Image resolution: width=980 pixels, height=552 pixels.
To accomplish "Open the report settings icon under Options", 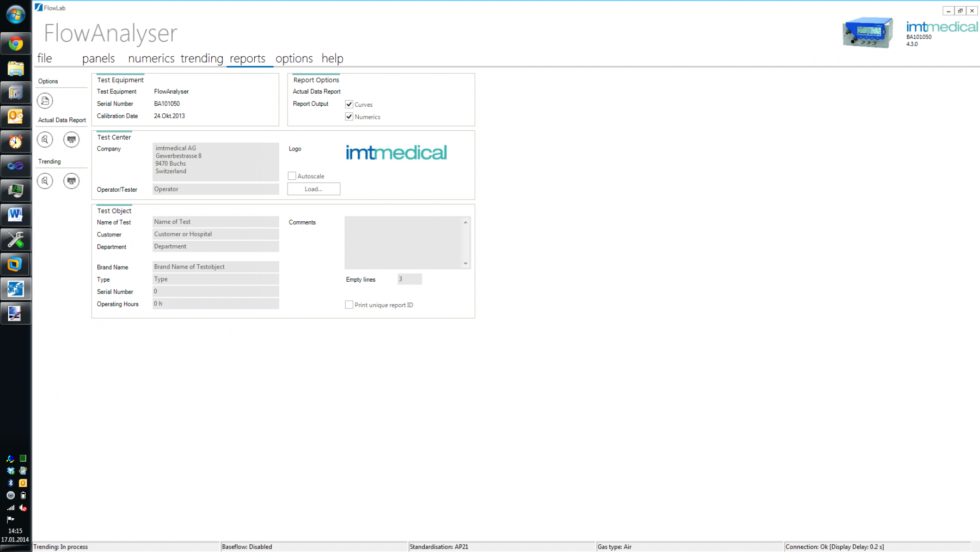I will (x=45, y=101).
